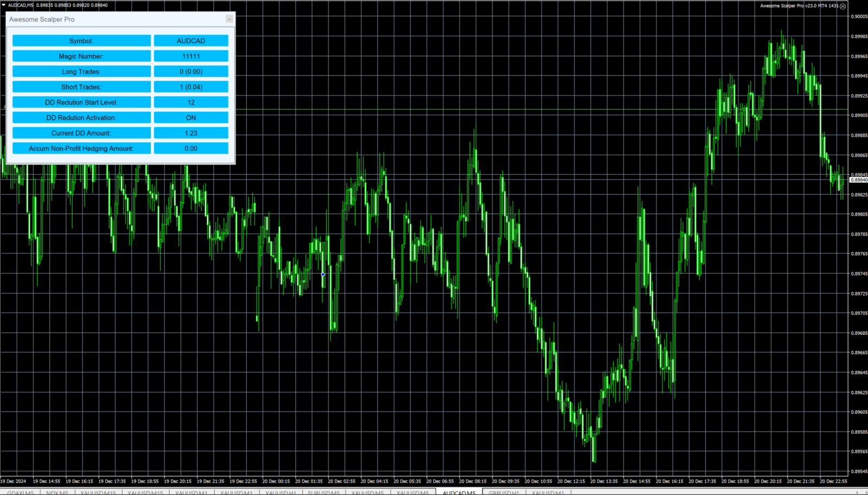Click the DD Redution Start Level: label
The image size is (868, 495).
click(81, 102)
